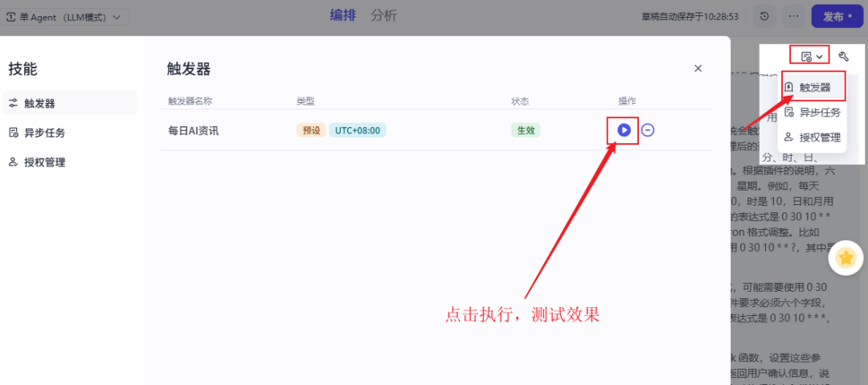Click the 每日AI资讯 trigger name
This screenshot has height=385, width=868.
[x=193, y=130]
